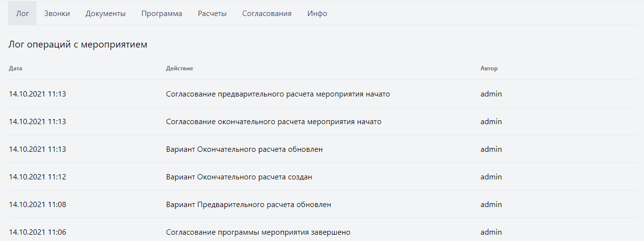Click "Согласование программы мероприятия завершено" entry
Screen dimensions: 644x241
point(258,232)
